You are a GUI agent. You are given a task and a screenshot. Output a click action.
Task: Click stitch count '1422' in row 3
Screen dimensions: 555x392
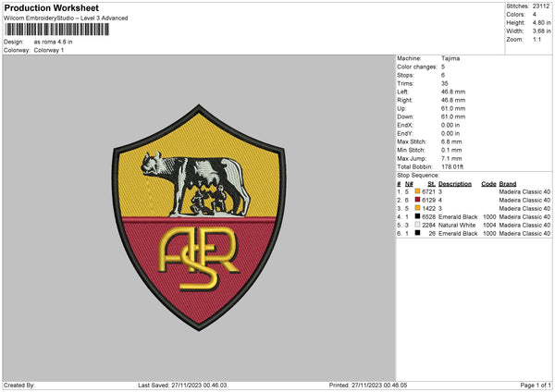(x=428, y=208)
